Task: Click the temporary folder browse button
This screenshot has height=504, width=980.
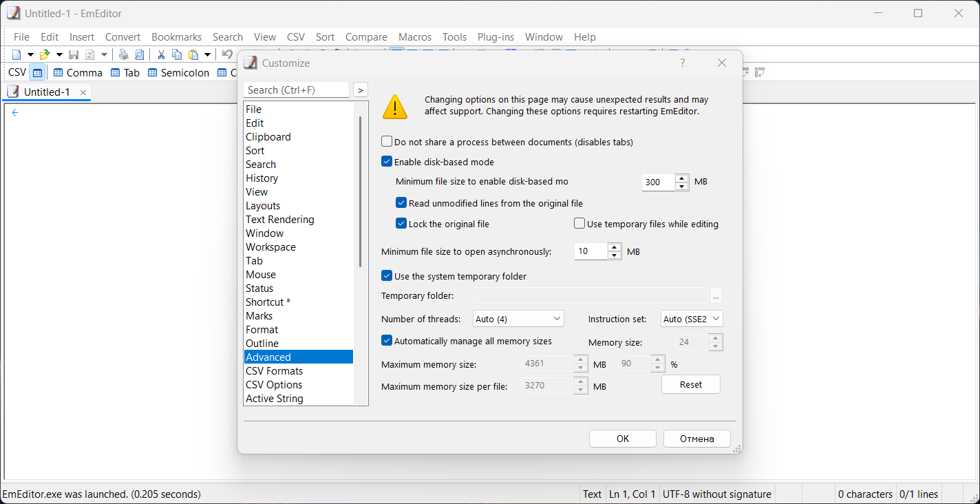Action: (x=716, y=296)
